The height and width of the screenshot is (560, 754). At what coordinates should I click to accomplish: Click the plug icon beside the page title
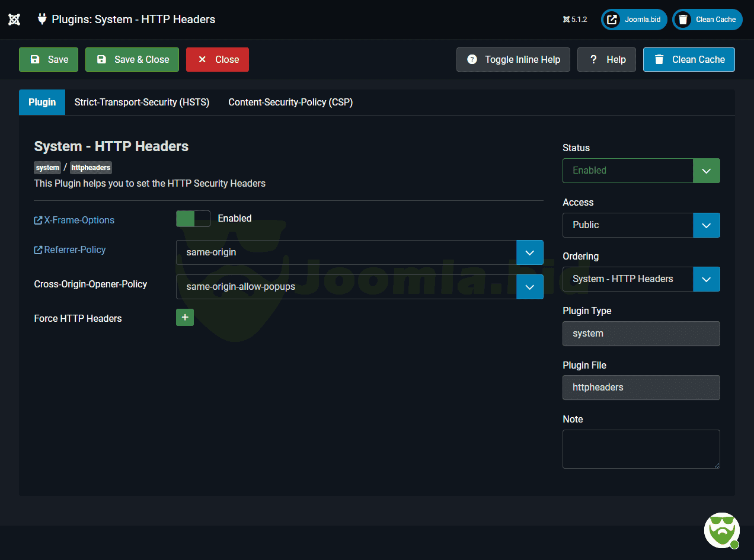(42, 19)
